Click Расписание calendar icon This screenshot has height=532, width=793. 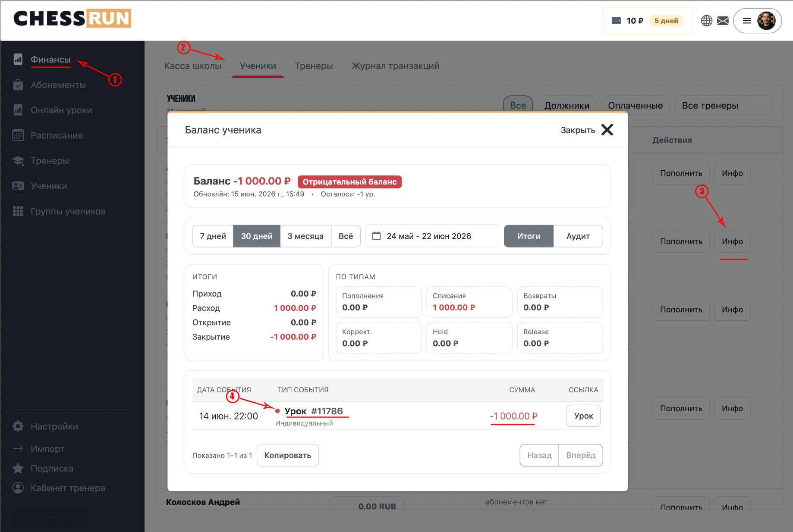tap(18, 135)
